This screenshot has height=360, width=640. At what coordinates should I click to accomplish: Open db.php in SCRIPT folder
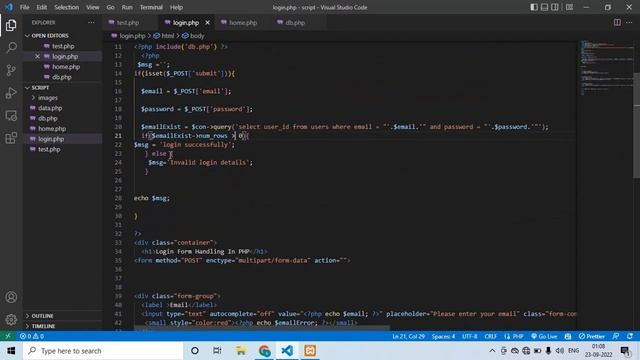(x=48, y=118)
